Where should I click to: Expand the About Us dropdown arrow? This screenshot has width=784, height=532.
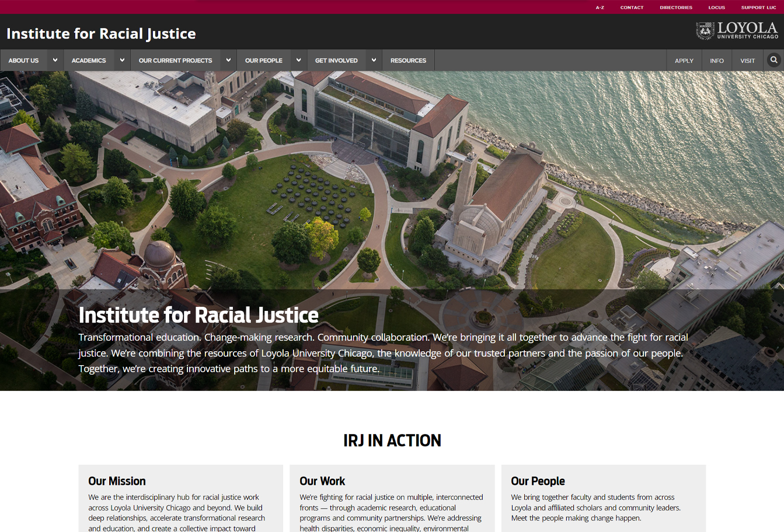(55, 60)
